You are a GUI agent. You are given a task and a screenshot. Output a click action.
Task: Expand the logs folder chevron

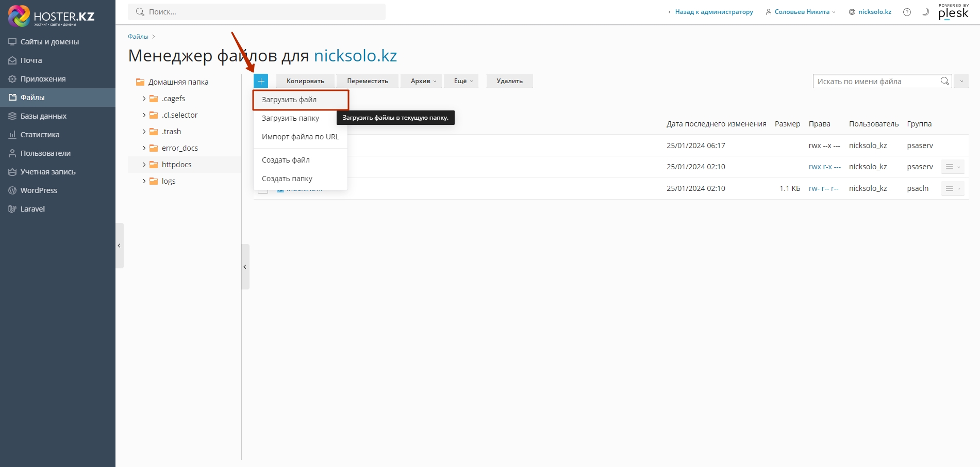144,181
